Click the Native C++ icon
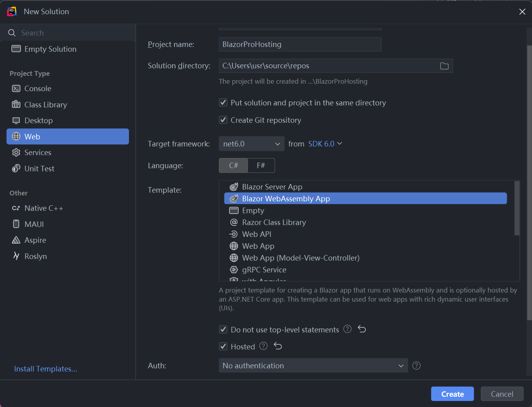The width and height of the screenshot is (532, 407). [16, 208]
